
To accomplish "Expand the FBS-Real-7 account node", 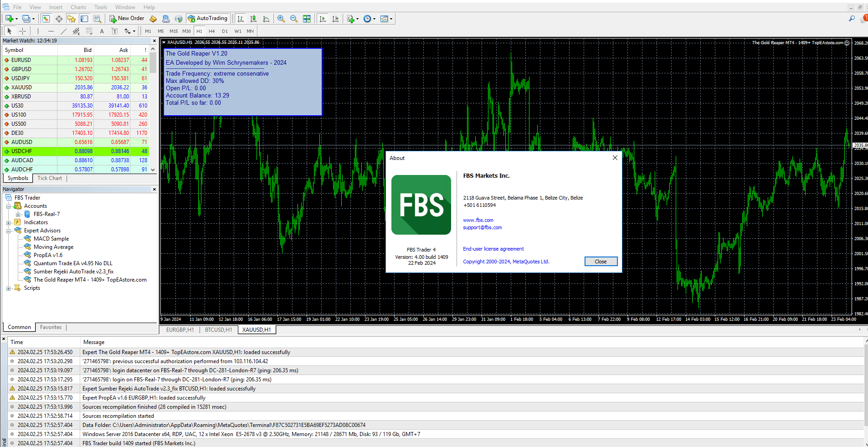I will (x=18, y=215).
